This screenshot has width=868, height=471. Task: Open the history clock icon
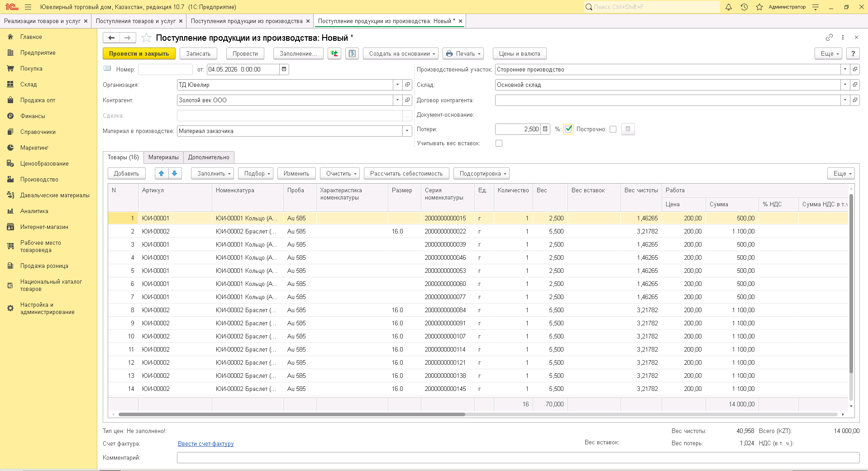click(x=744, y=7)
